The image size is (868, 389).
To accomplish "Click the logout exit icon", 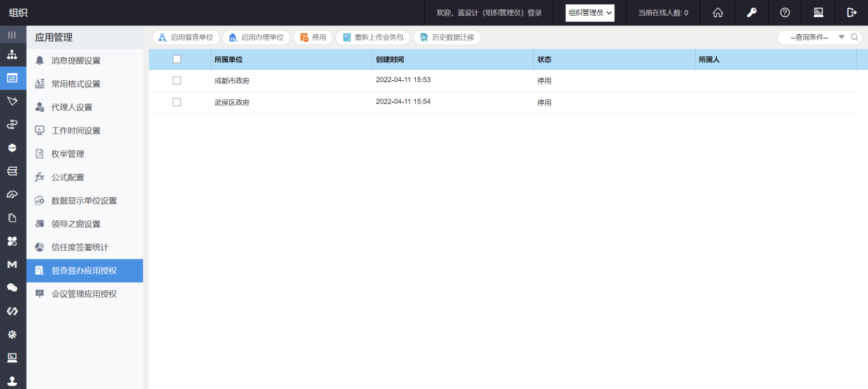I will (852, 12).
